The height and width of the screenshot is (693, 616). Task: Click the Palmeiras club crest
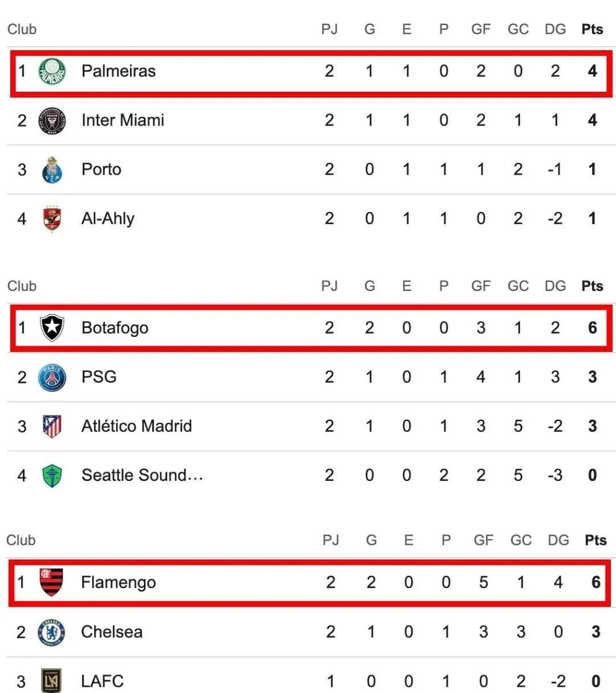coord(52,72)
